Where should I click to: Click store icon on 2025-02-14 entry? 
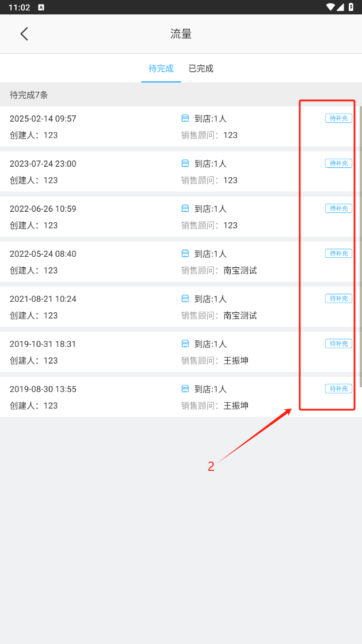[185, 118]
